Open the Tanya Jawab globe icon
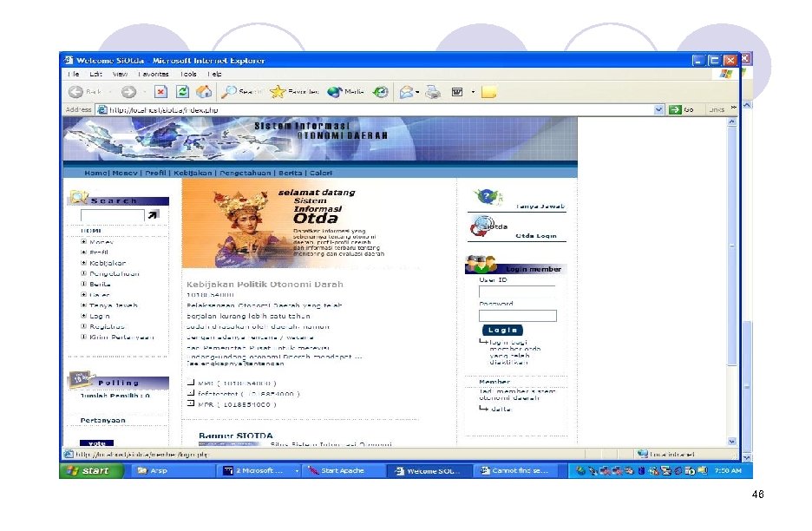812x531 pixels. [487, 197]
